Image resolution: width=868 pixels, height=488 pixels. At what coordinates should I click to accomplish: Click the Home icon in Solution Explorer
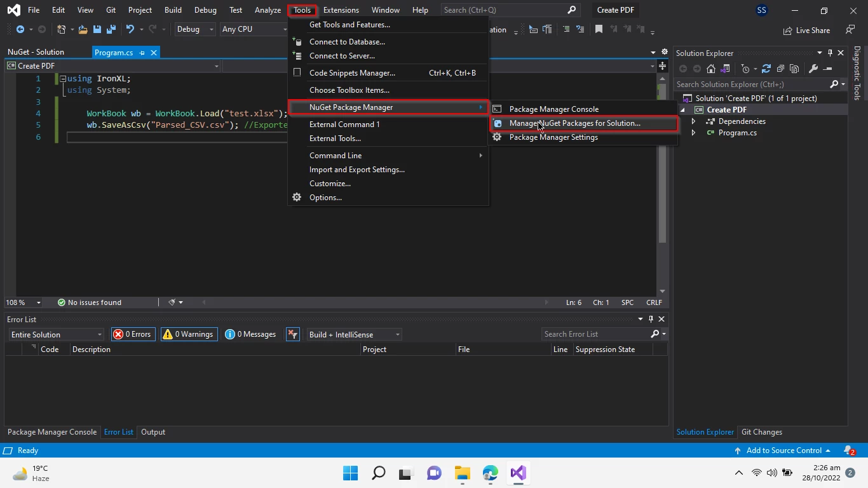click(711, 69)
